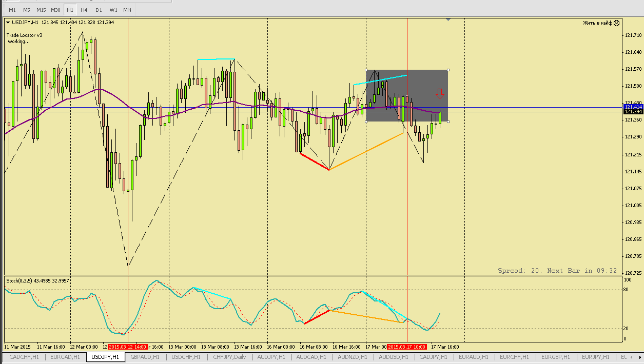Screen dimensions: 644x364
Task: Select the USDJPY,H1 chart tab
Action: click(105, 357)
